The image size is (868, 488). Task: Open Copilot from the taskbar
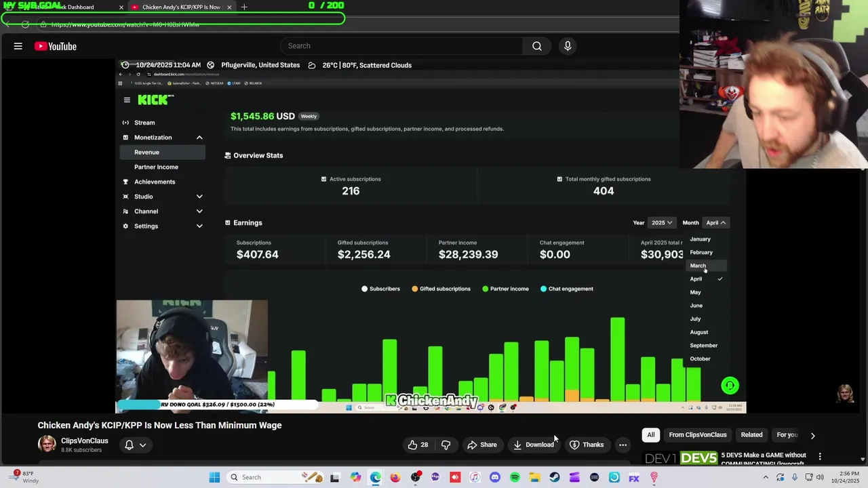[x=355, y=477]
